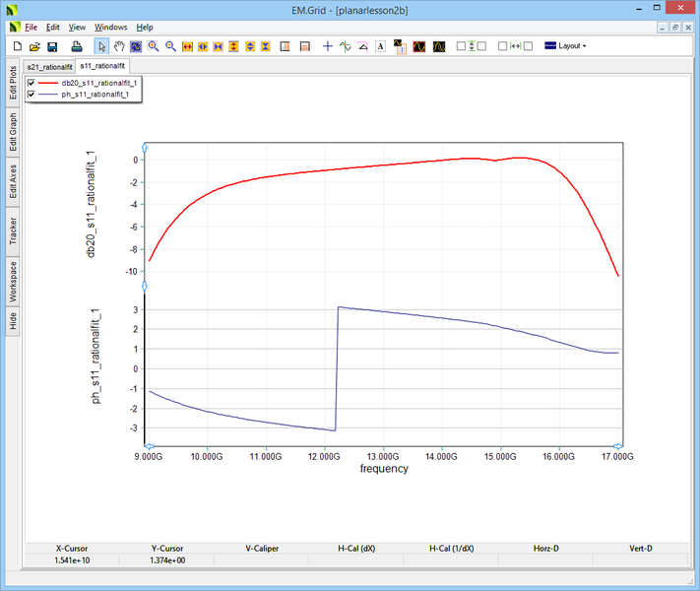The image size is (700, 591).
Task: Click the Hide side button
Action: click(13, 320)
